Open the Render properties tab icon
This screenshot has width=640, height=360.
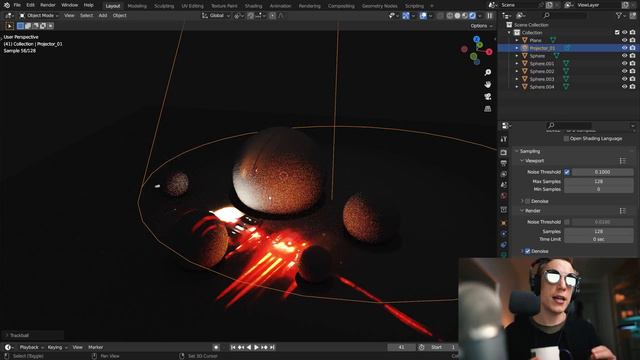click(x=504, y=152)
